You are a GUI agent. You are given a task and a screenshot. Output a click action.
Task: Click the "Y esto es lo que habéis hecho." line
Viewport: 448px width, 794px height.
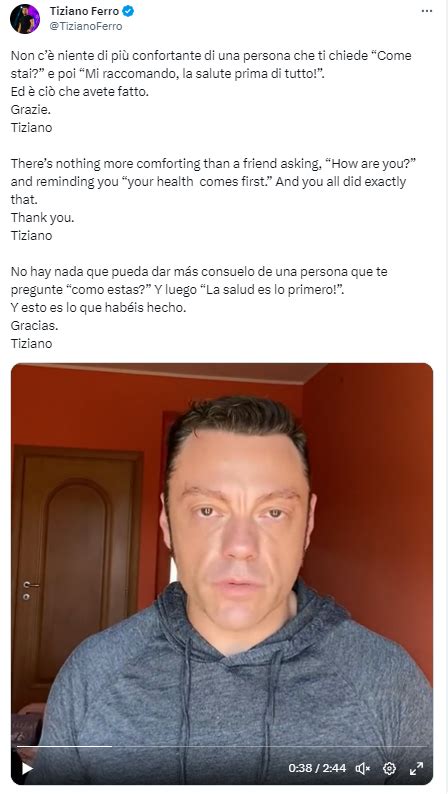point(98,307)
